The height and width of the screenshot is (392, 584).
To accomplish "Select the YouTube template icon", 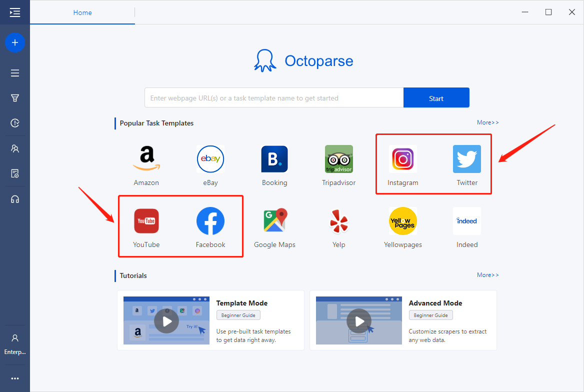I will (146, 221).
